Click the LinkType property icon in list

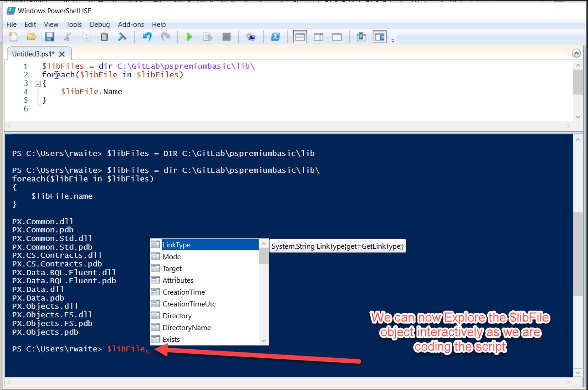pyautogui.click(x=155, y=245)
